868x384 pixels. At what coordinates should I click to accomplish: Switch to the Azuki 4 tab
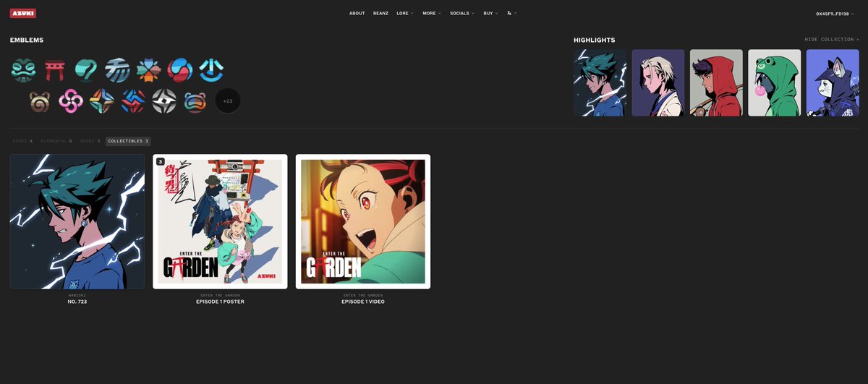(22, 141)
